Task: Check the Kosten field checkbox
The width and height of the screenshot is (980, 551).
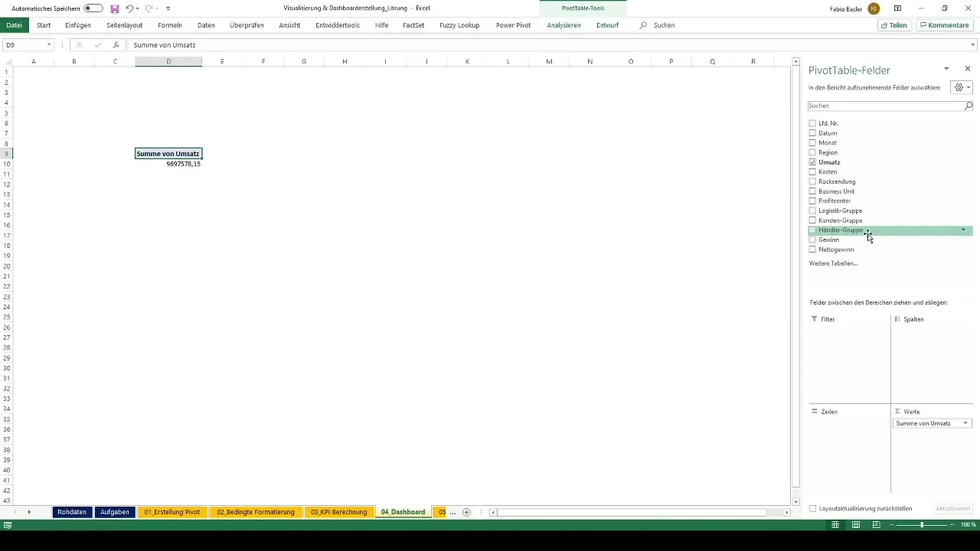Action: point(812,172)
